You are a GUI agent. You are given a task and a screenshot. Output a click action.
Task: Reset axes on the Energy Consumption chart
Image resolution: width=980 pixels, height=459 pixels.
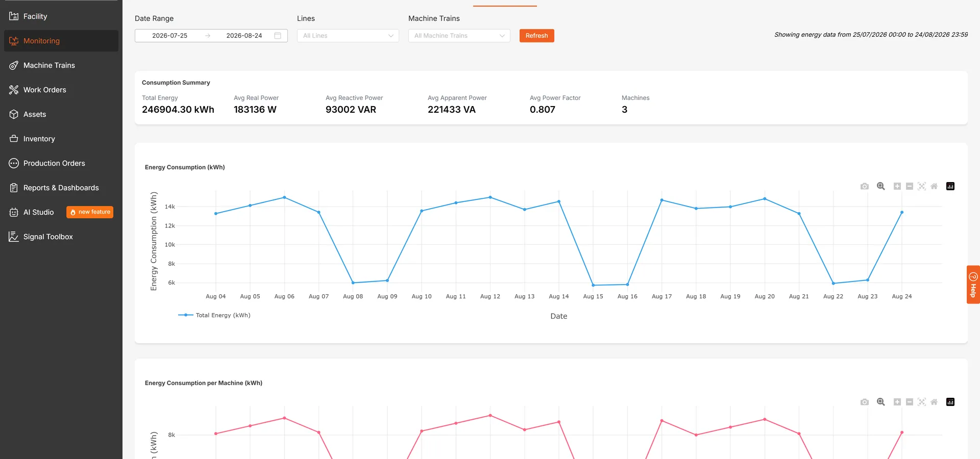tap(934, 186)
